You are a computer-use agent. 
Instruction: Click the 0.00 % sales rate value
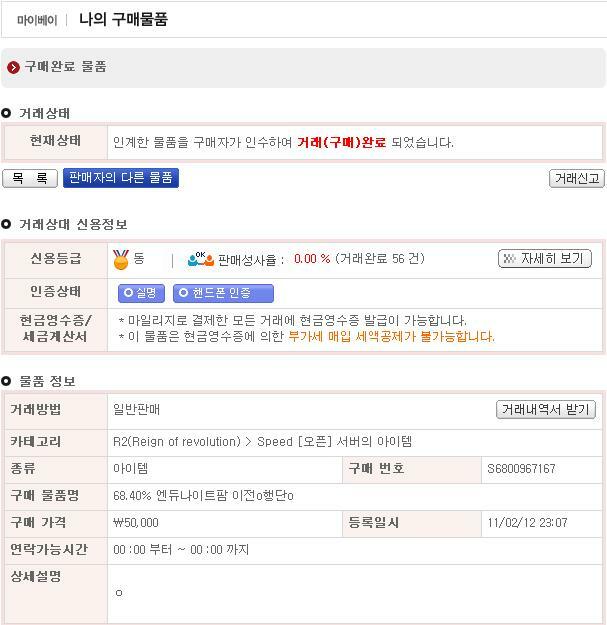[312, 259]
